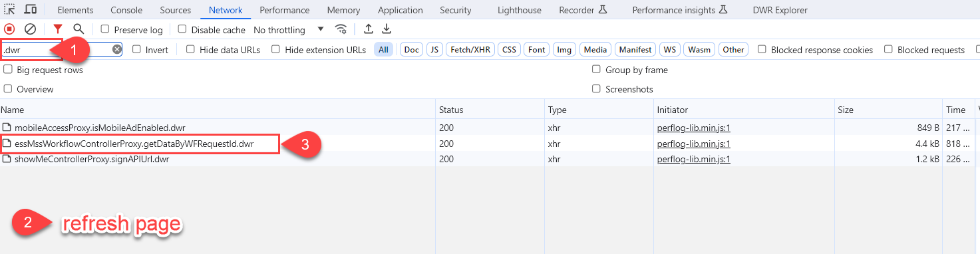Sort by the Type column header

click(599, 110)
